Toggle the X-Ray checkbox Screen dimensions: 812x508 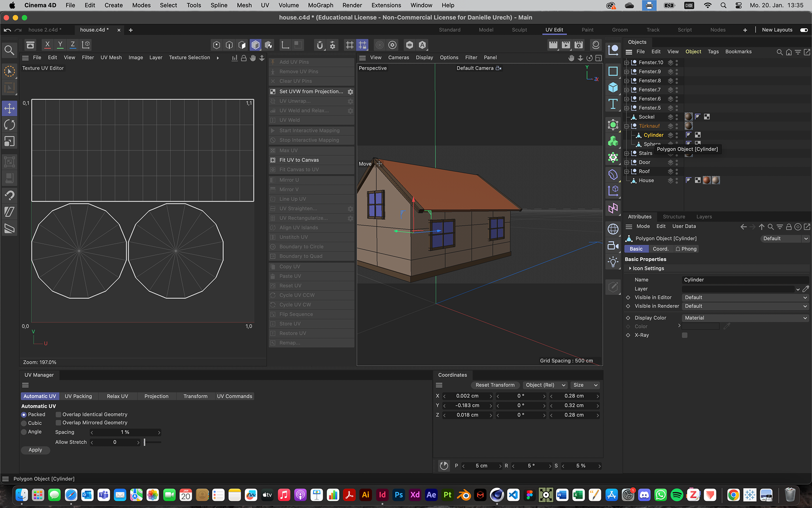coord(685,335)
